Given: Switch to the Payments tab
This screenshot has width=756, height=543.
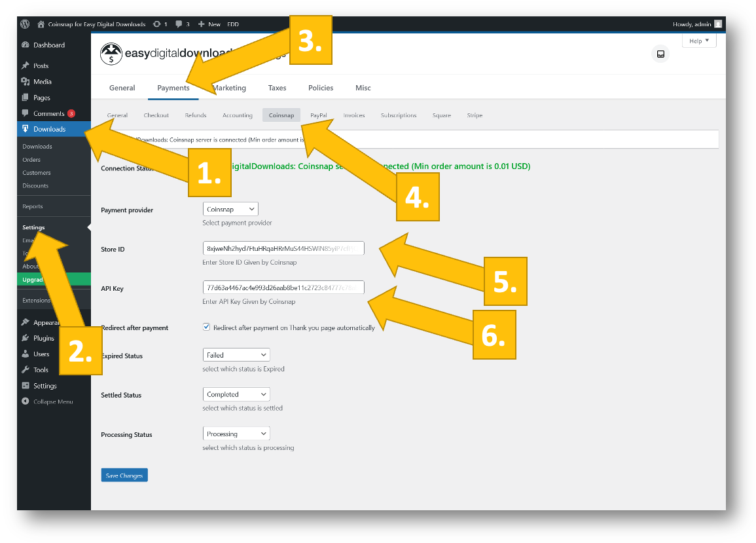Looking at the screenshot, I should [x=173, y=88].
